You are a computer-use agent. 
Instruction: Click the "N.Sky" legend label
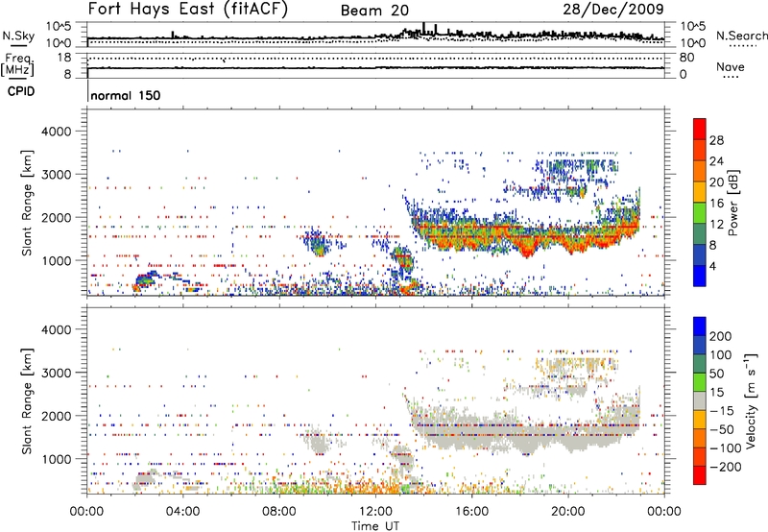pyautogui.click(x=18, y=36)
